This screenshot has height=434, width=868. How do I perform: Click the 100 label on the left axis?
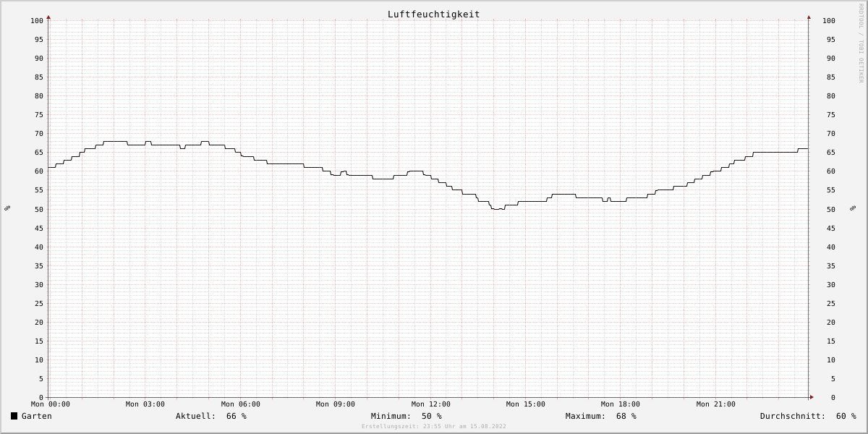38,21
